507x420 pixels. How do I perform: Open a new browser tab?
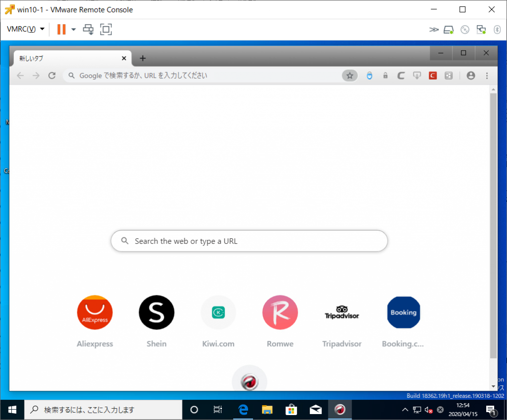tap(143, 58)
